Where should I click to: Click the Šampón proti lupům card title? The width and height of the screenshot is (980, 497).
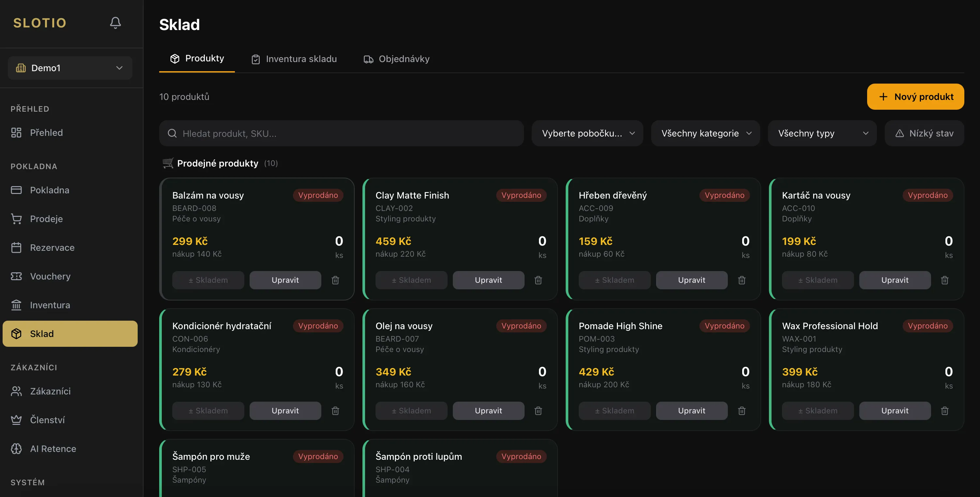coord(419,457)
